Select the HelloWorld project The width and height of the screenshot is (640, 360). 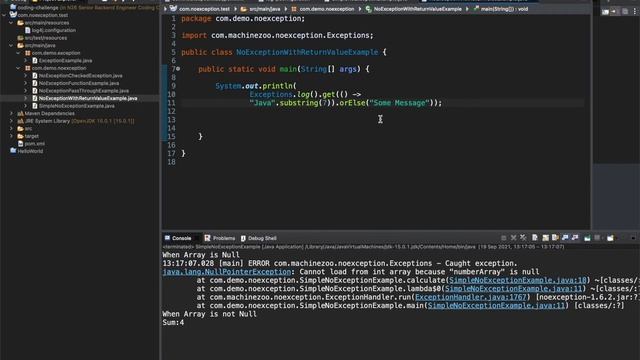30,151
